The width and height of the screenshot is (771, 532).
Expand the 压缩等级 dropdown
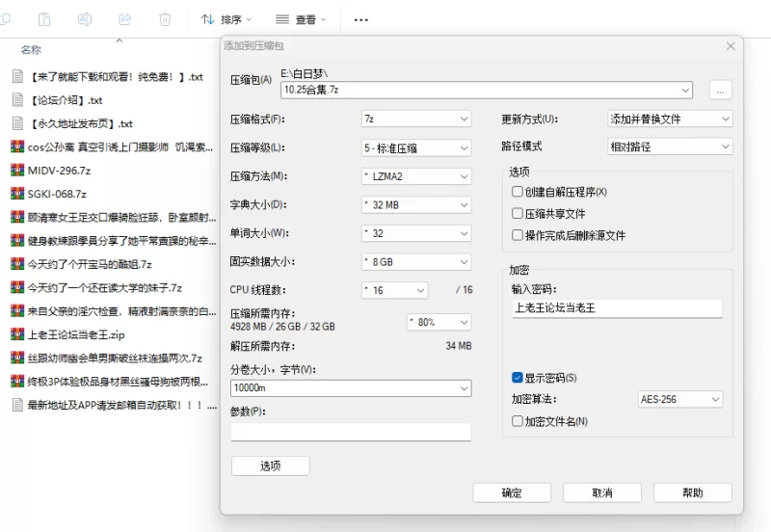(x=415, y=147)
